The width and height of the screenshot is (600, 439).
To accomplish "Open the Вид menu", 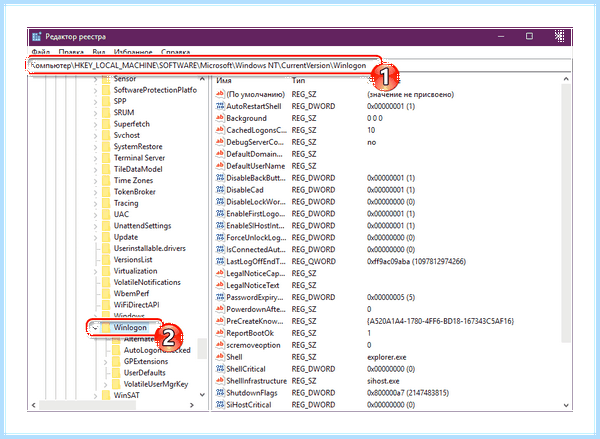I will click(x=99, y=52).
